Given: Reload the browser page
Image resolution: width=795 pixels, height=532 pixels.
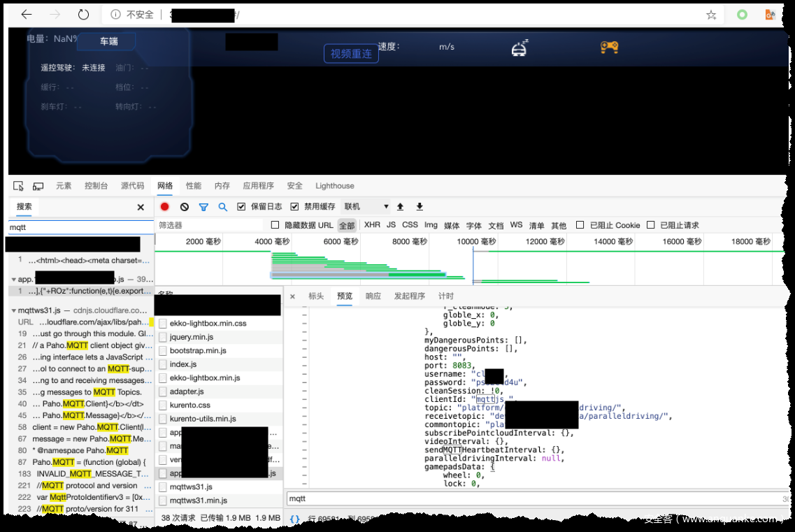Looking at the screenshot, I should pos(83,15).
